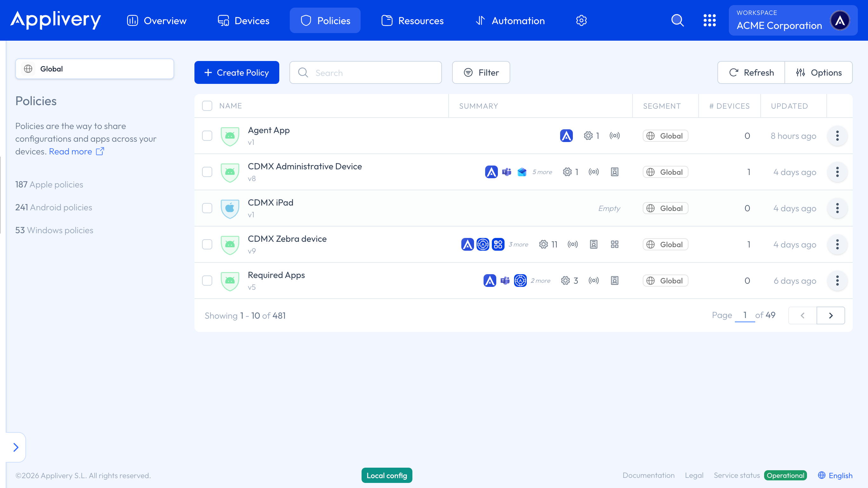Click the circular compass app icon in CDMX Zebra device row
The height and width of the screenshot is (488, 868).
(x=483, y=244)
